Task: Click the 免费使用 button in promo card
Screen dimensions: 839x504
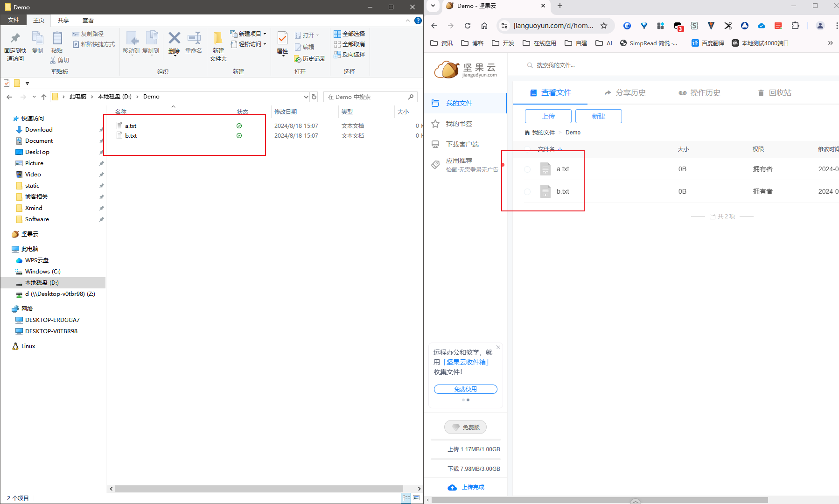Action: click(x=466, y=389)
